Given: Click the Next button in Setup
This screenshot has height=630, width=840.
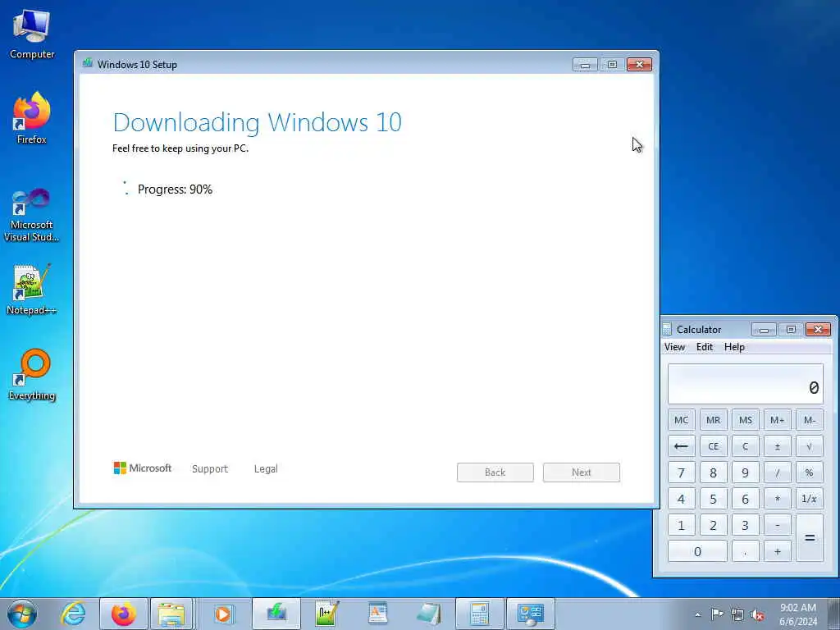Looking at the screenshot, I should pyautogui.click(x=582, y=472).
